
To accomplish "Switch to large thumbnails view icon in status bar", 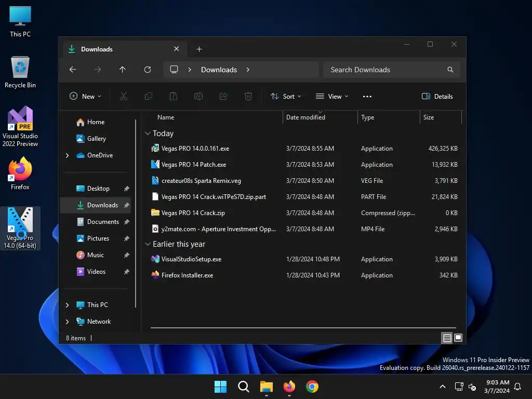I will [458, 338].
